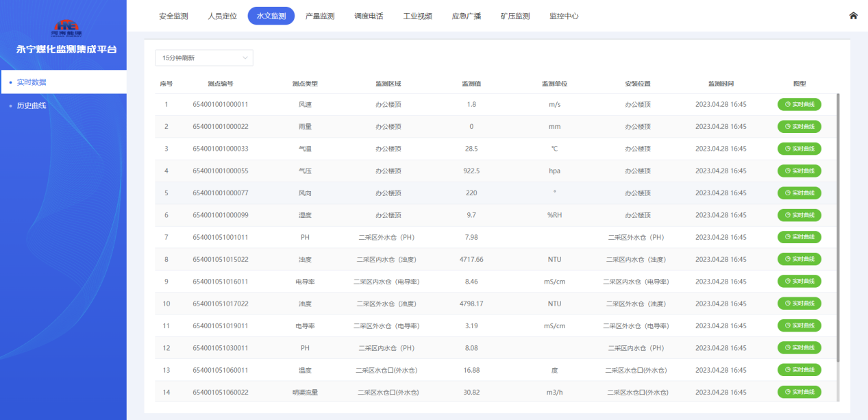This screenshot has width=868, height=420.
Task: Select 实时数据 in the sidebar
Action: coord(63,82)
